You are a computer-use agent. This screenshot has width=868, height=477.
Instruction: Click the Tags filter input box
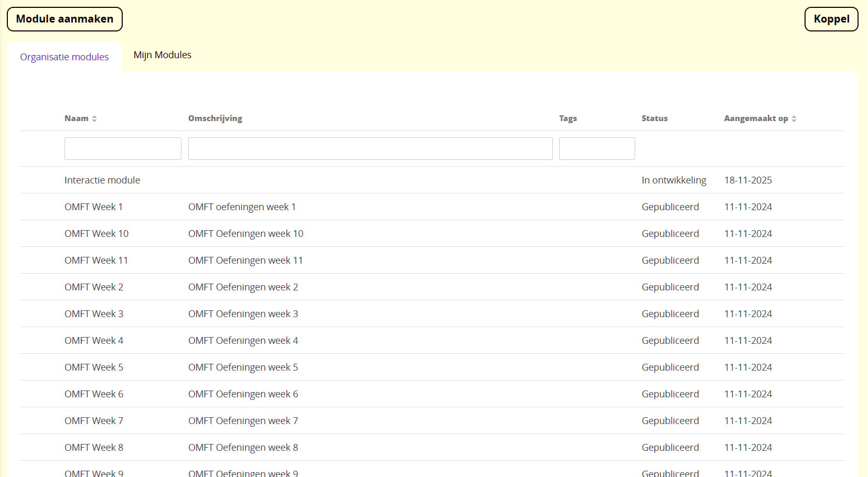(596, 149)
